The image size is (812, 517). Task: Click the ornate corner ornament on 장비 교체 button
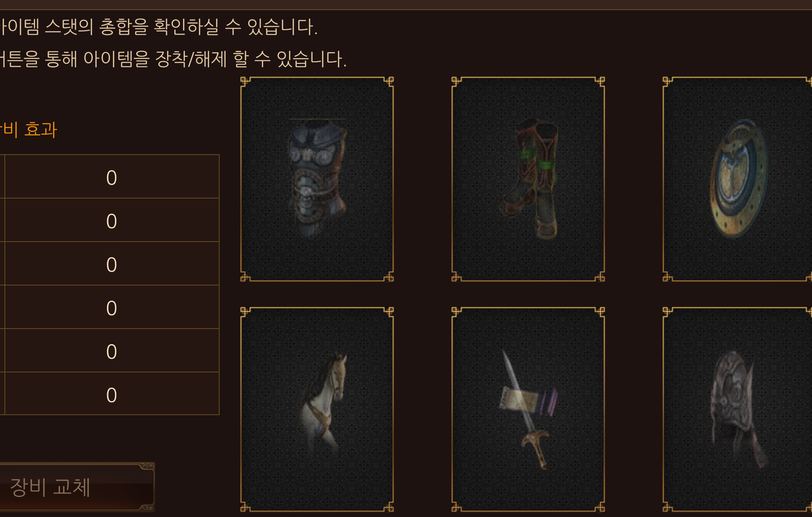(147, 467)
